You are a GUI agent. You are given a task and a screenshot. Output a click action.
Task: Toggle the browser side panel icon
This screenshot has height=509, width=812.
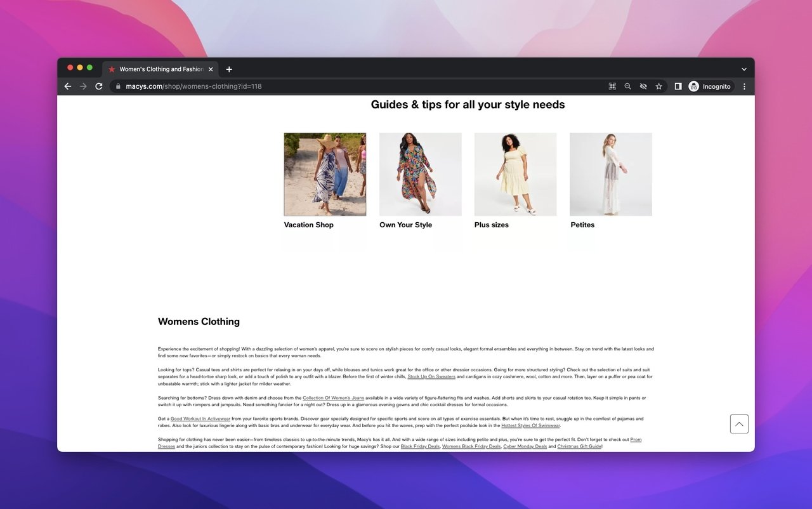click(x=678, y=86)
